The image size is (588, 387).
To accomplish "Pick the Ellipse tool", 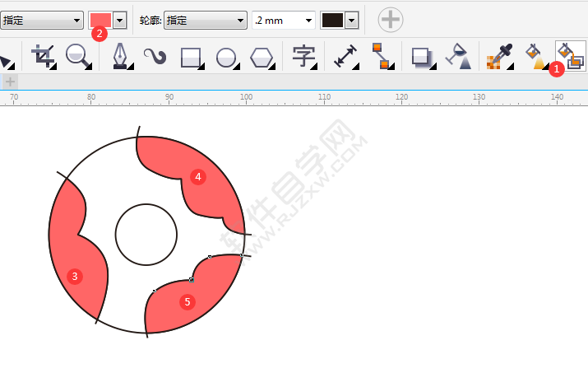I will [226, 57].
